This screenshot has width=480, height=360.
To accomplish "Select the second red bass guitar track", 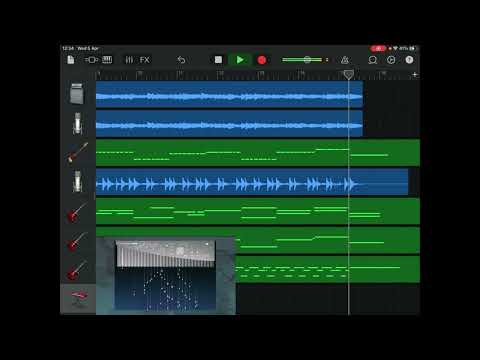I will click(x=77, y=240).
